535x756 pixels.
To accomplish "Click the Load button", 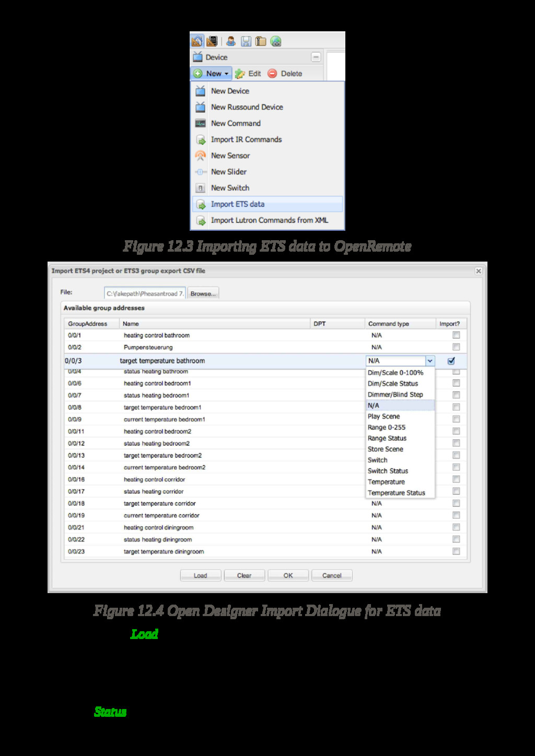I will [x=201, y=575].
